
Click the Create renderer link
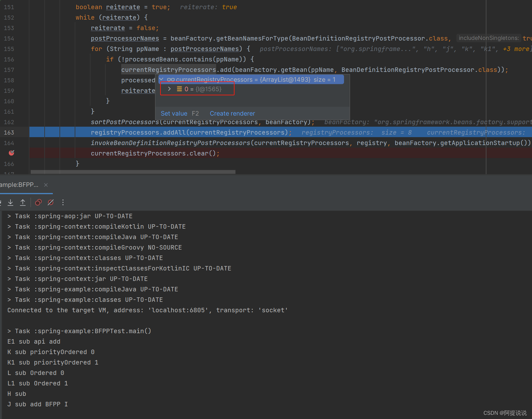[x=232, y=113]
